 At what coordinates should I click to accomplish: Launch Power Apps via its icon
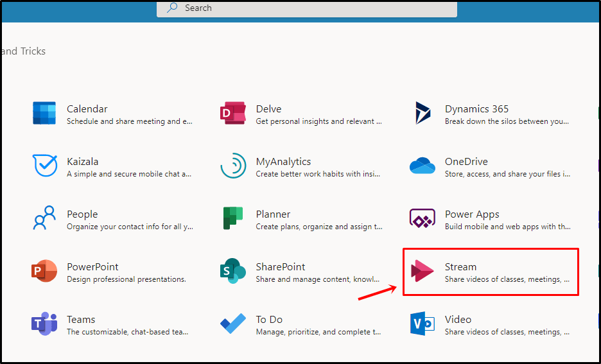tap(422, 219)
